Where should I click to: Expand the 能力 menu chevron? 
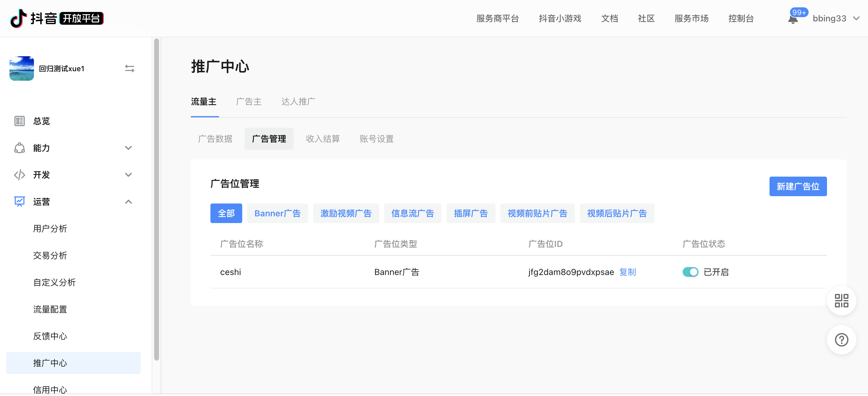[x=128, y=148]
